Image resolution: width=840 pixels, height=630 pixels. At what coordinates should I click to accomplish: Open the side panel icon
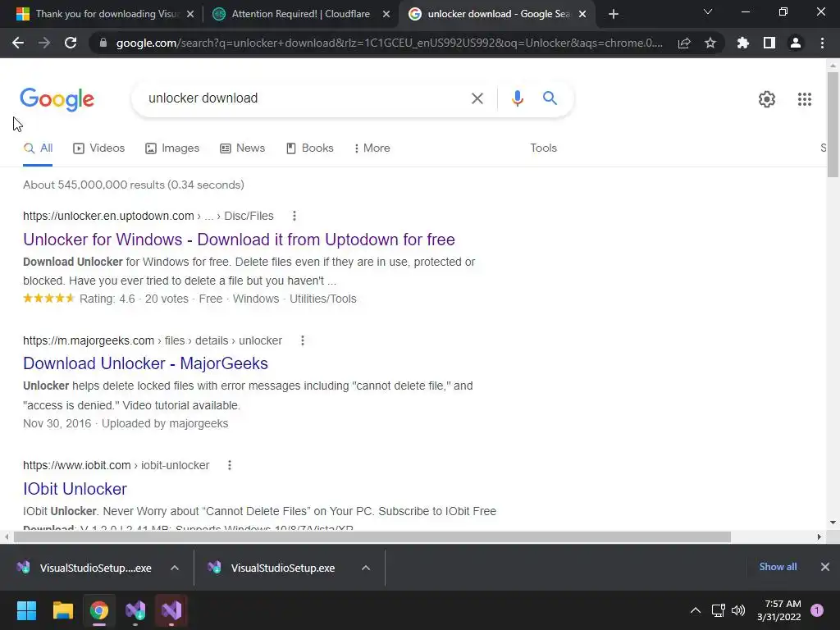(x=769, y=43)
